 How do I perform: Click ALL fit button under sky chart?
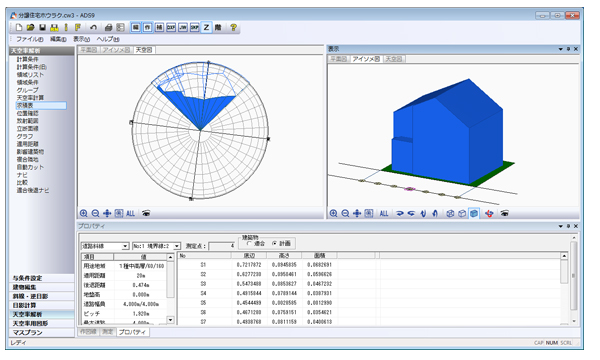click(130, 213)
